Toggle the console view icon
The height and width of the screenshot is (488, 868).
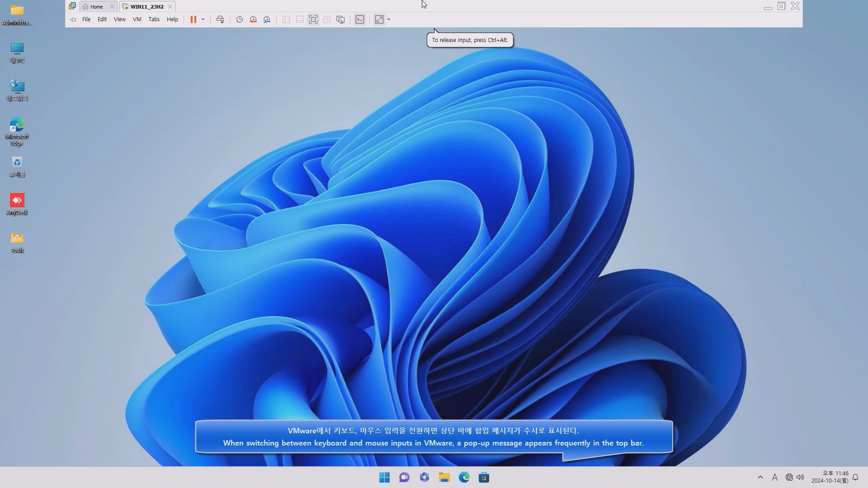[x=360, y=19]
